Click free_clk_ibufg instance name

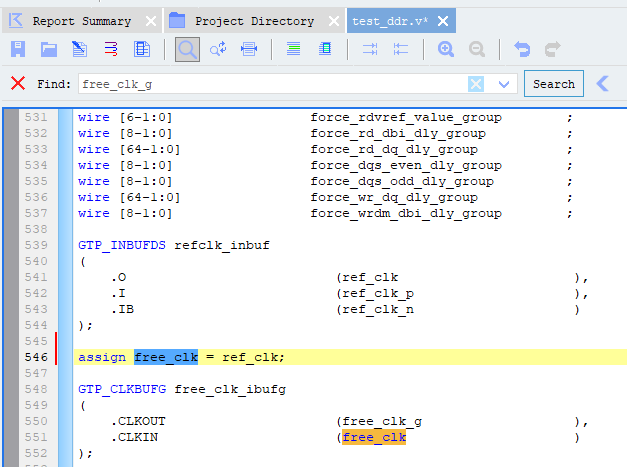pos(230,389)
